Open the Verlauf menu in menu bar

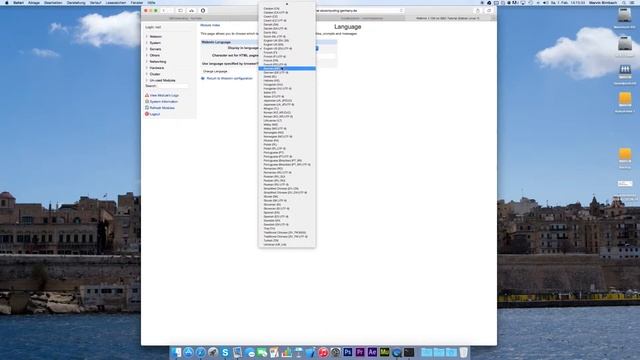click(x=96, y=2)
